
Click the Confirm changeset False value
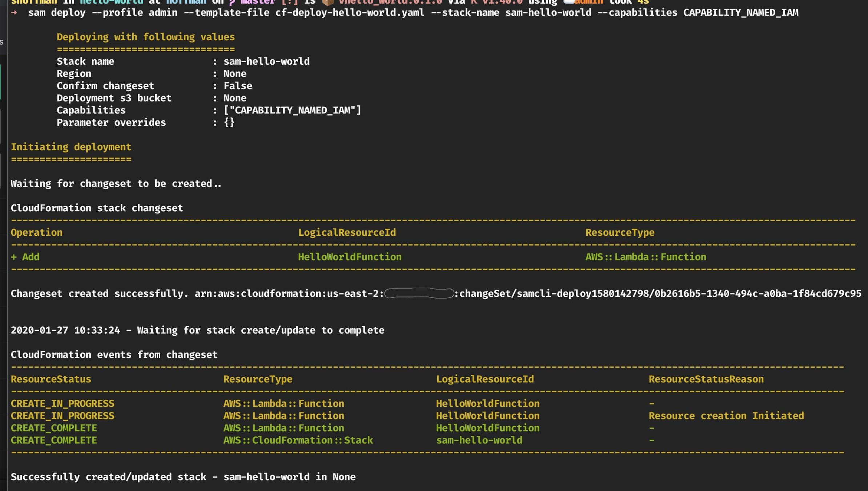pos(238,86)
